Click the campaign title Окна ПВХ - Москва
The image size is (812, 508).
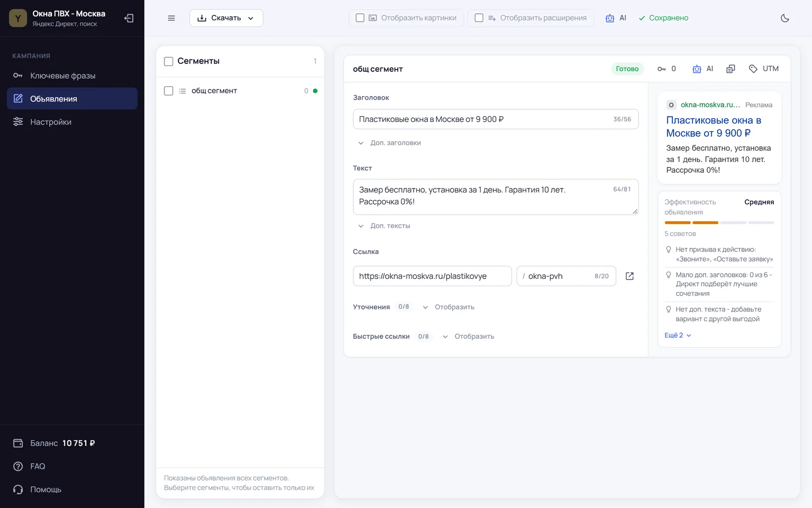[x=69, y=14]
